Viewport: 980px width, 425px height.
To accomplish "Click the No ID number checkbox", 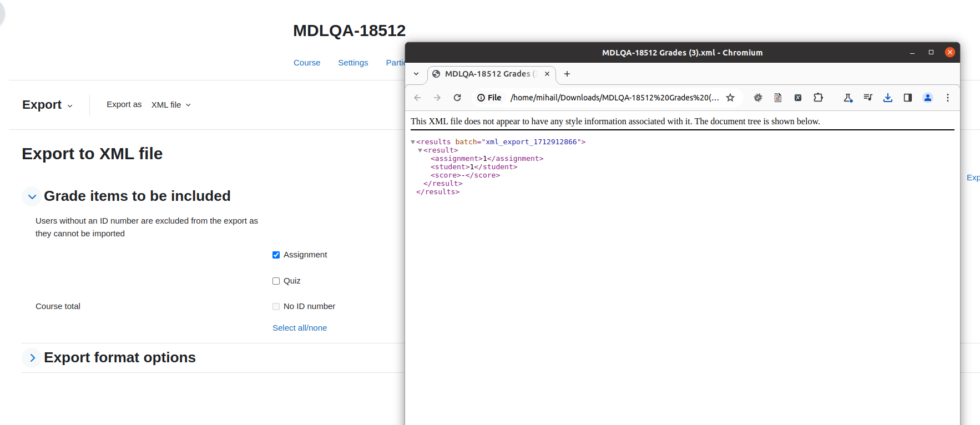I will coord(276,307).
